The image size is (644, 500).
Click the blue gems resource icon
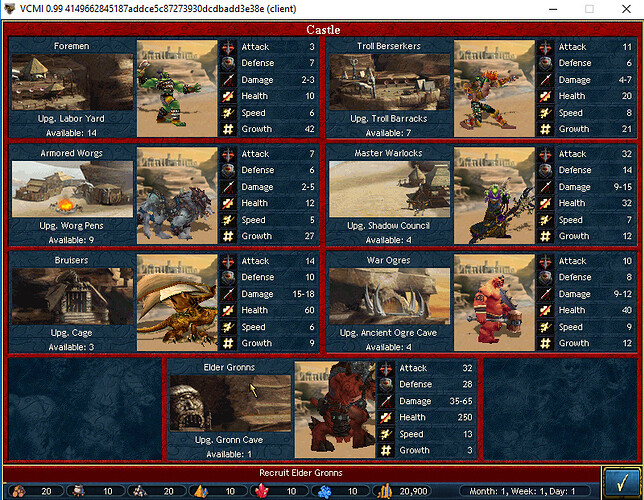[324, 491]
